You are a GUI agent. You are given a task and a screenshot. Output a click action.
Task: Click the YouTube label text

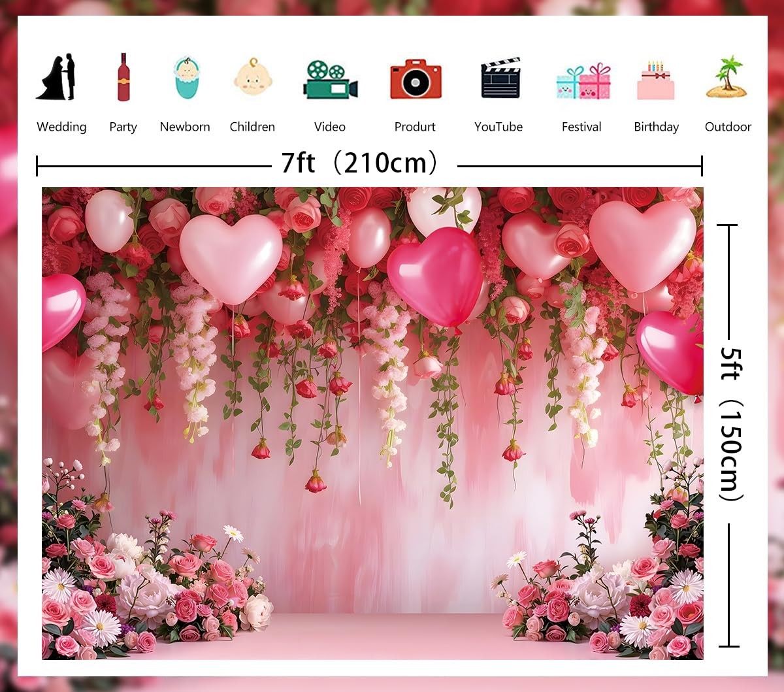tap(498, 127)
